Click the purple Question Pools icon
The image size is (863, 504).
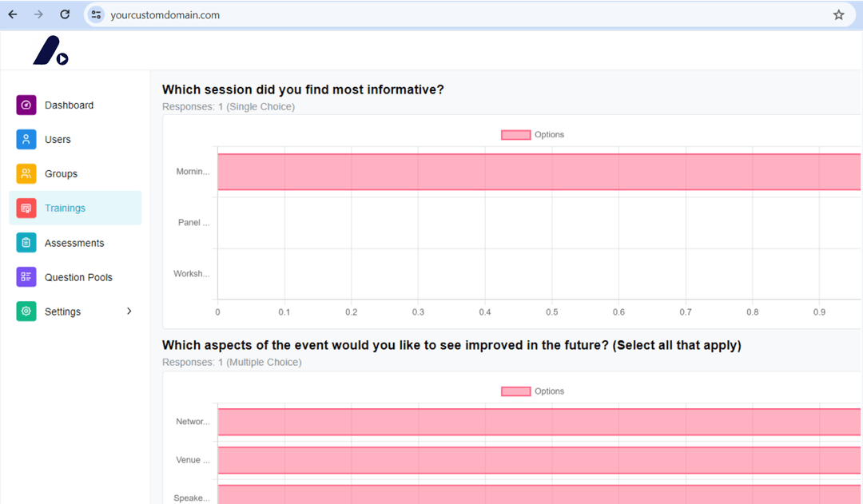click(x=26, y=277)
